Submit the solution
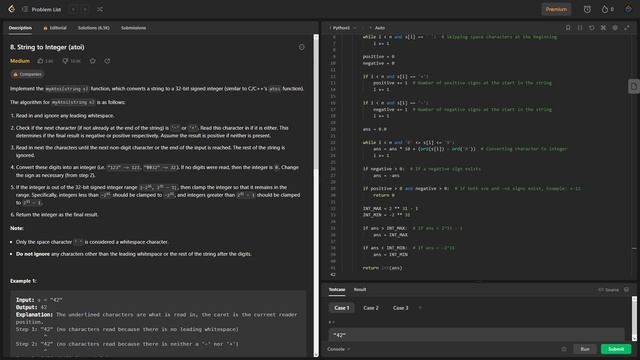 click(616, 349)
